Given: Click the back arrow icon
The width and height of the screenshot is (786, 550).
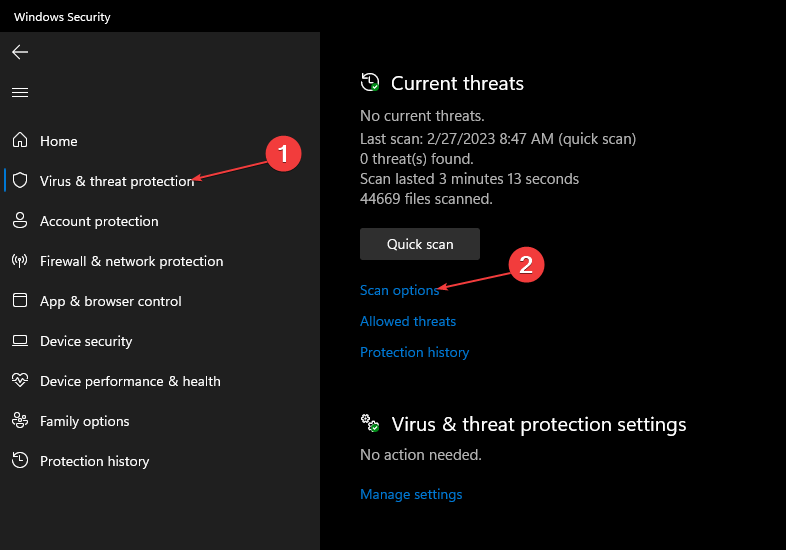Looking at the screenshot, I should (x=20, y=52).
